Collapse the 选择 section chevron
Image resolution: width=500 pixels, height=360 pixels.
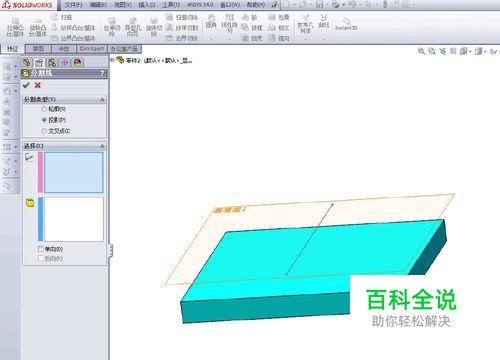pos(102,146)
